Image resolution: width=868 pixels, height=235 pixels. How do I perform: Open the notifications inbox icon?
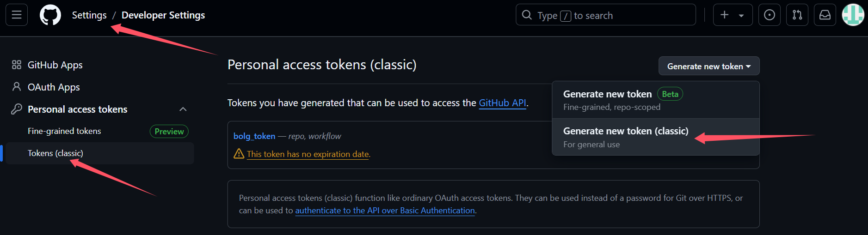tap(825, 15)
